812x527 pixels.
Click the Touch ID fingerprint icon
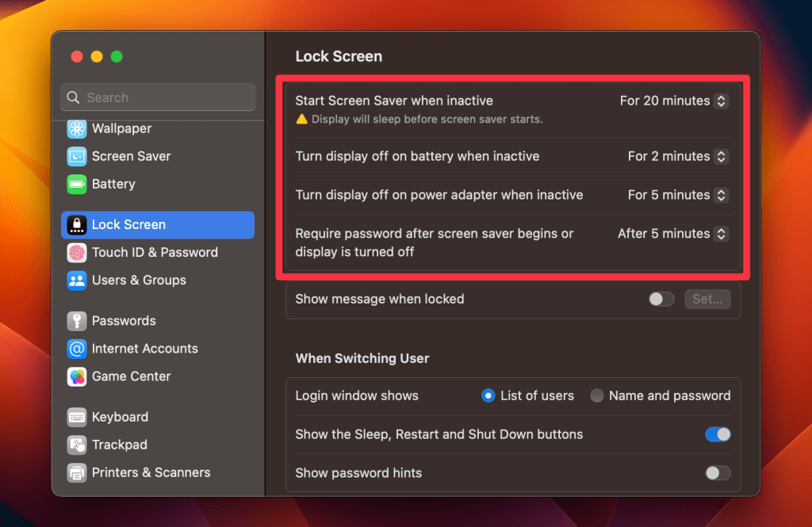click(x=77, y=252)
